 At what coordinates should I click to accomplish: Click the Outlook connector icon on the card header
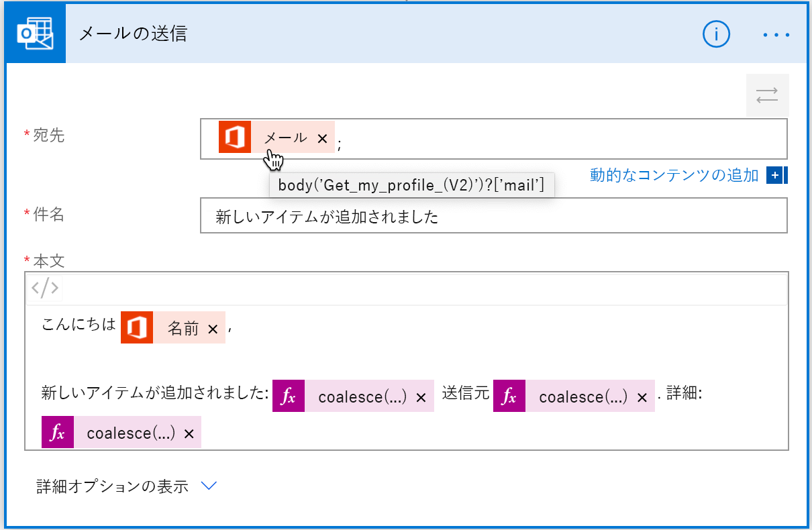coord(34,34)
